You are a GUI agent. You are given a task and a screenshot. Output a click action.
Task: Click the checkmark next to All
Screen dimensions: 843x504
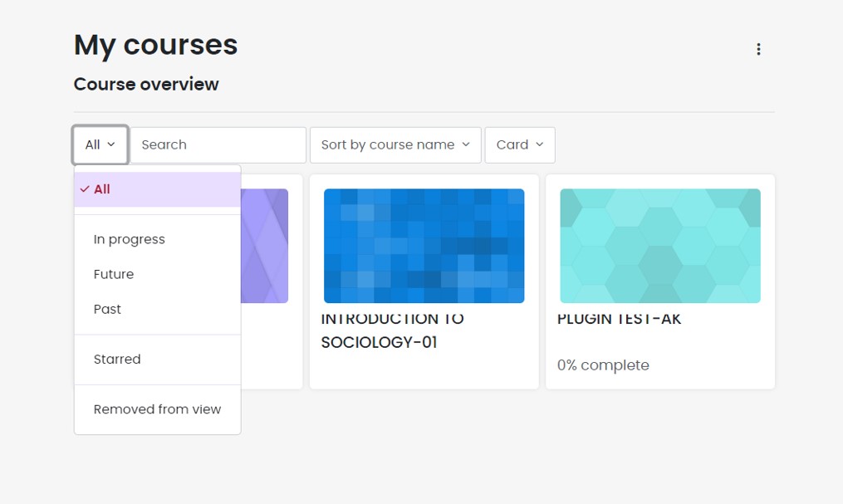(x=84, y=189)
